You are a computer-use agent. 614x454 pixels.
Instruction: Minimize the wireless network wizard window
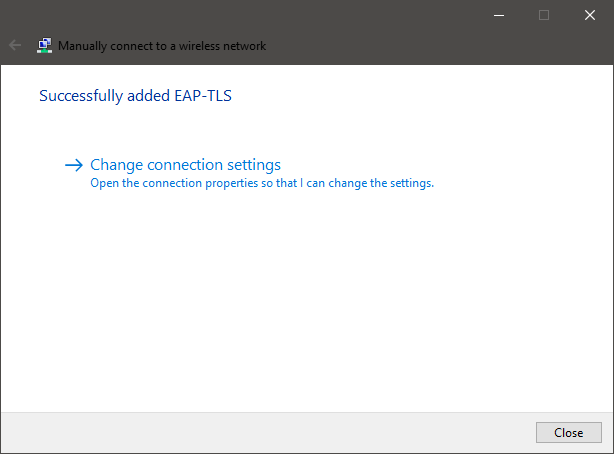coord(498,15)
